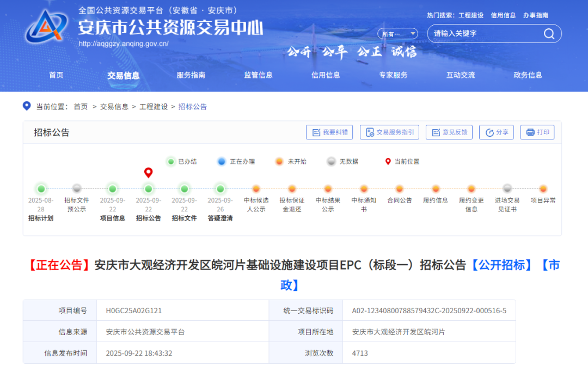
Task: Click the 首页 breadcrumb link
Action: click(81, 107)
